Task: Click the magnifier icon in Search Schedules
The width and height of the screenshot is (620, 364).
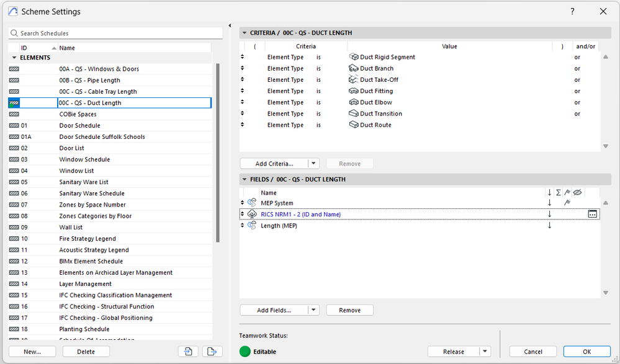Action: click(x=15, y=33)
